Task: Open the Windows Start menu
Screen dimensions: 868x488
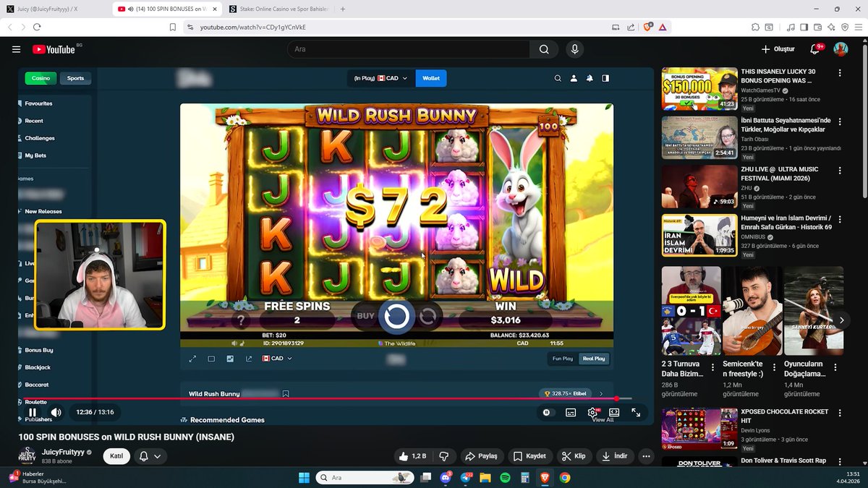Action: (303, 478)
